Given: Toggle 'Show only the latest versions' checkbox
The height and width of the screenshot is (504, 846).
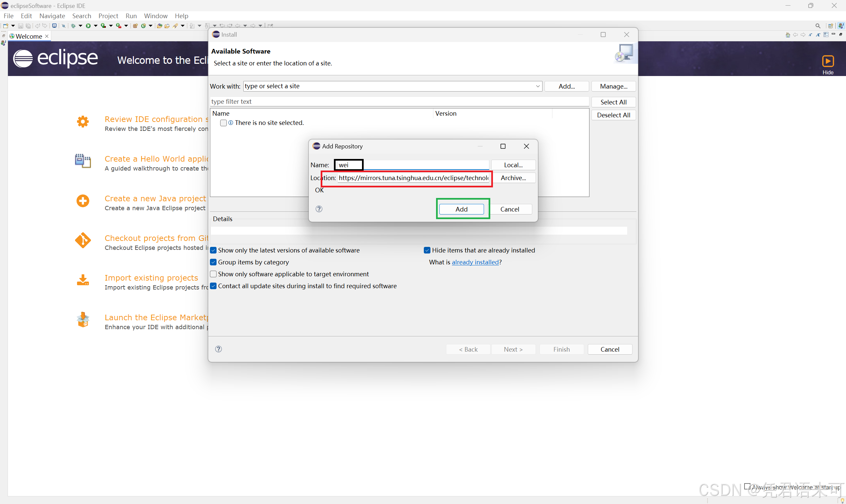Looking at the screenshot, I should (214, 250).
